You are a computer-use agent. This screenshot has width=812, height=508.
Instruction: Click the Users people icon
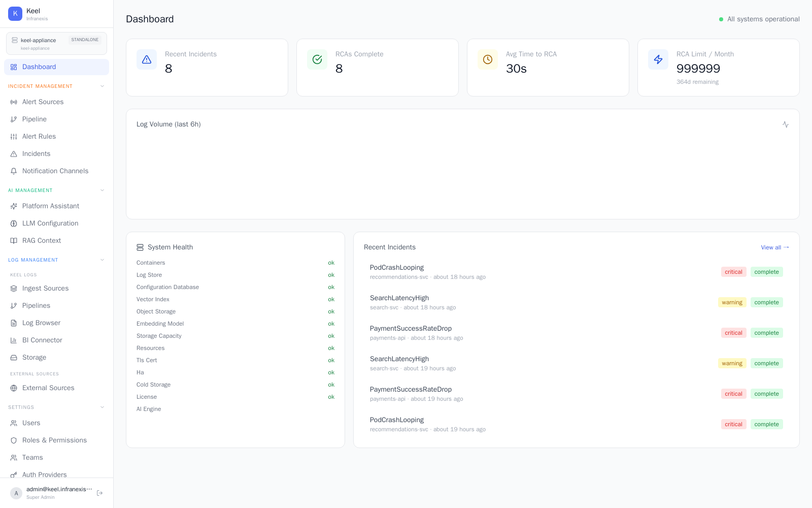[x=14, y=423]
